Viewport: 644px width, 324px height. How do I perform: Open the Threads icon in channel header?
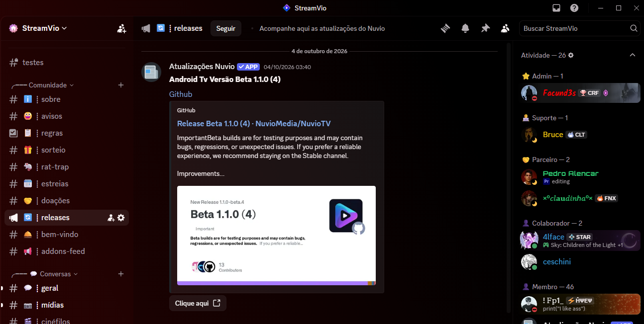pos(445,28)
